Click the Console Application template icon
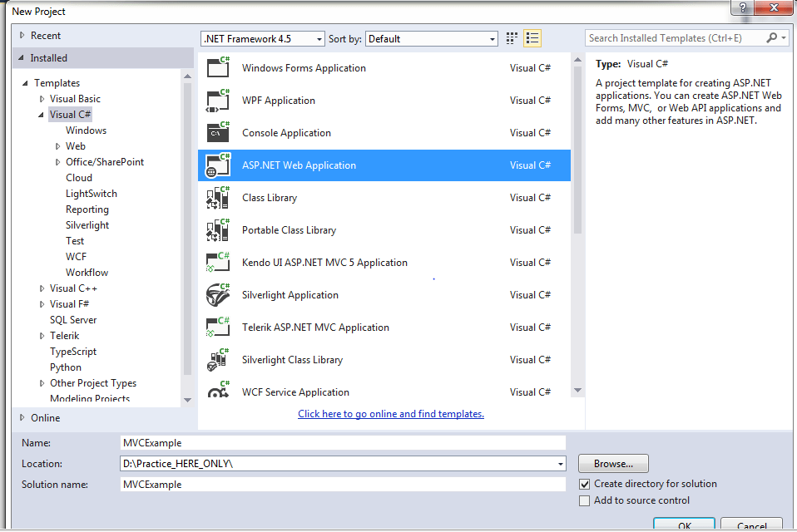797x532 pixels. (x=219, y=132)
